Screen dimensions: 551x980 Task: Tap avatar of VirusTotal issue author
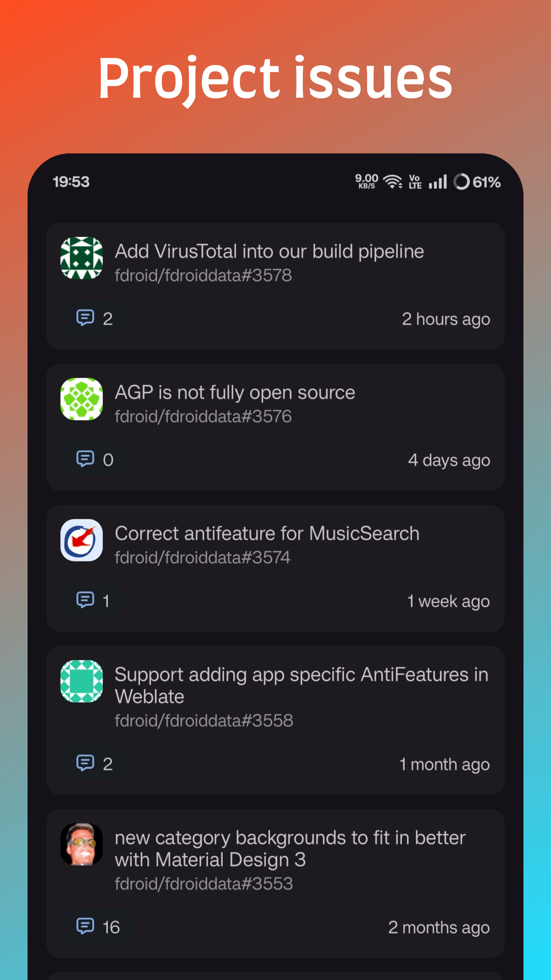tap(81, 258)
